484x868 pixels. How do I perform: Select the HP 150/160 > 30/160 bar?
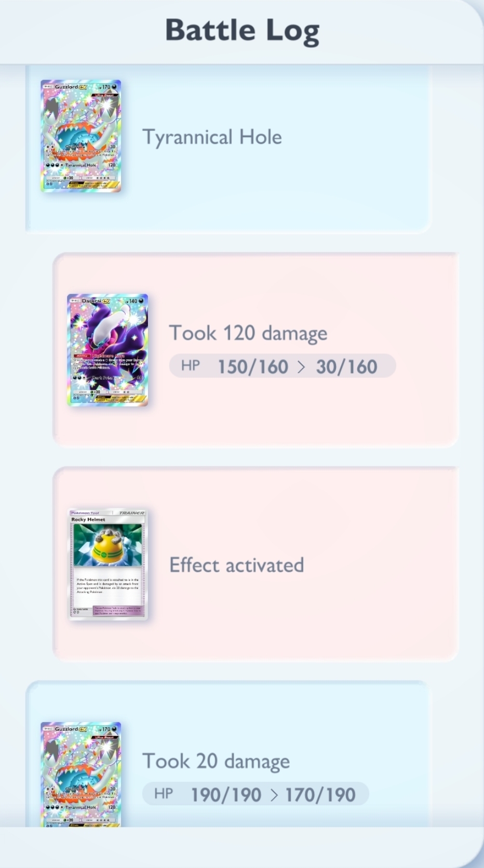283,366
